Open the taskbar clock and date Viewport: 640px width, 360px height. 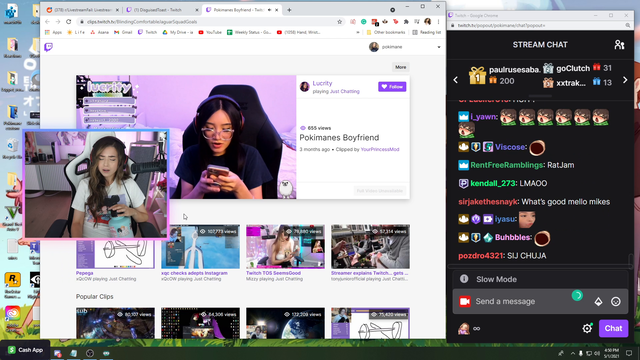tap(611, 353)
